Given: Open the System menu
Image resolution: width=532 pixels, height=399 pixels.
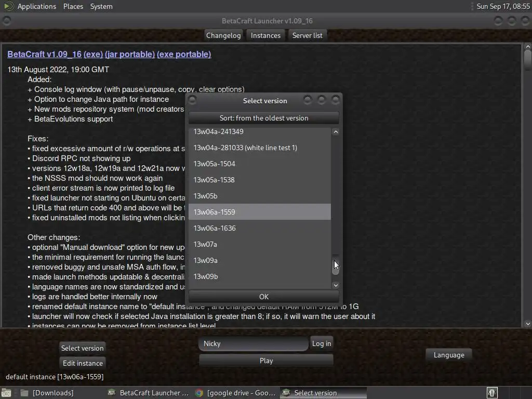Looking at the screenshot, I should 101,6.
